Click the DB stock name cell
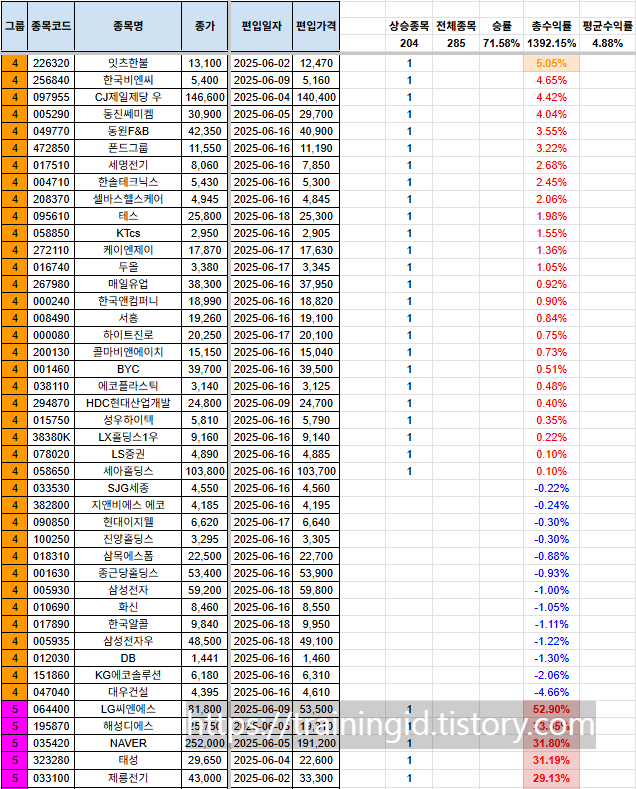636x789 pixels. pos(128,659)
